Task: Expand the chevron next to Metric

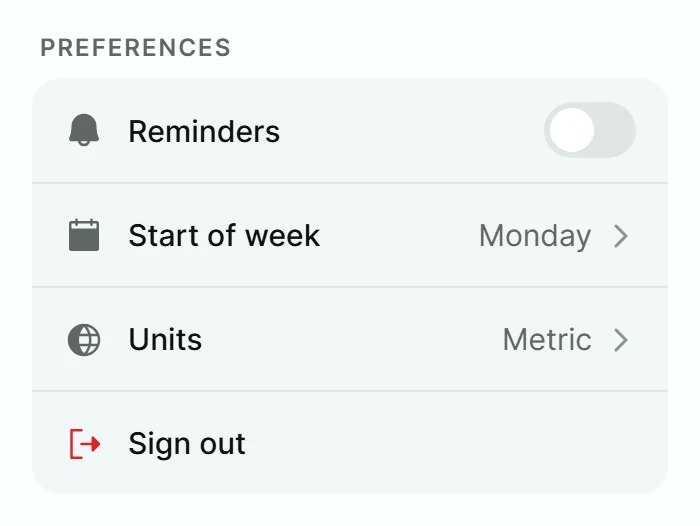Action: click(x=621, y=340)
